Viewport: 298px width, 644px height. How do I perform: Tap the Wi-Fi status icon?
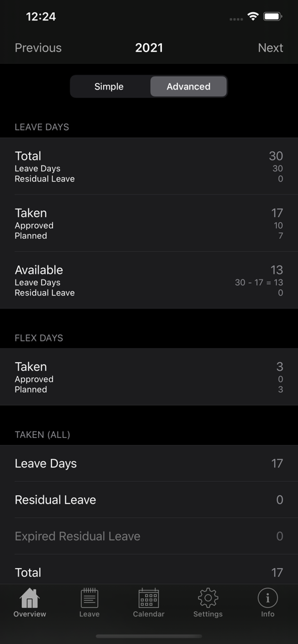coord(253,17)
